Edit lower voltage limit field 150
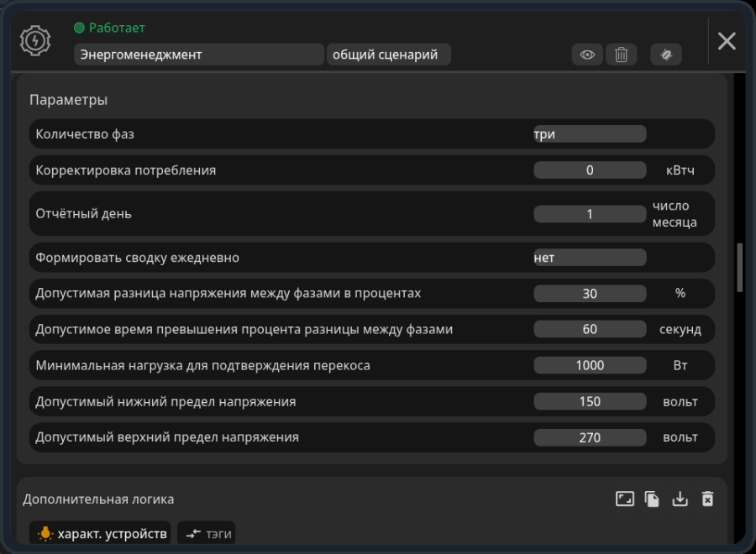756x554 pixels. pyautogui.click(x=590, y=401)
